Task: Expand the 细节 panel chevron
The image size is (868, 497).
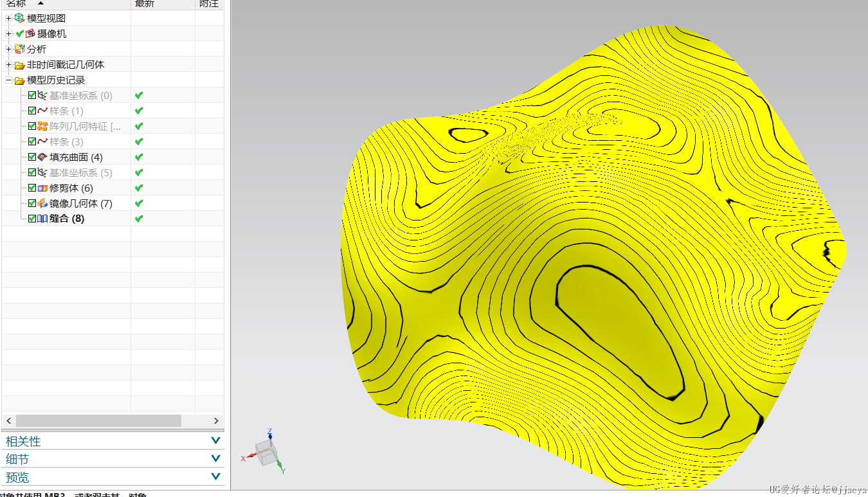Action: pyautogui.click(x=216, y=459)
